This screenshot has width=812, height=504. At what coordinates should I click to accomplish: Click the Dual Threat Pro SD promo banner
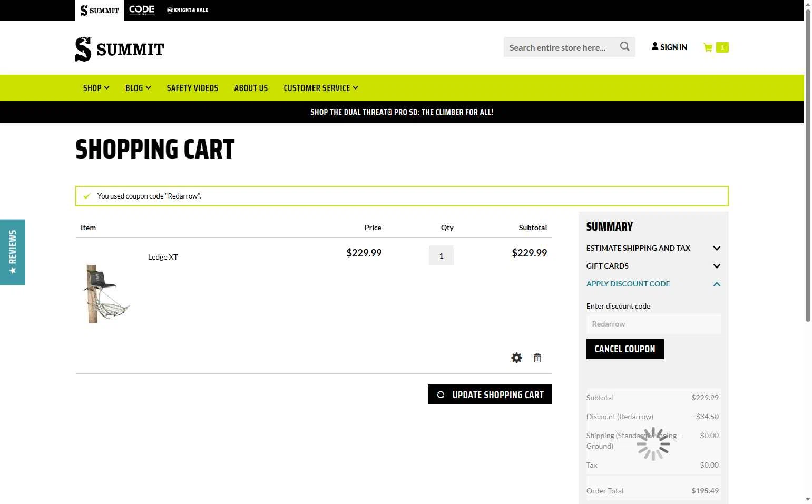402,112
